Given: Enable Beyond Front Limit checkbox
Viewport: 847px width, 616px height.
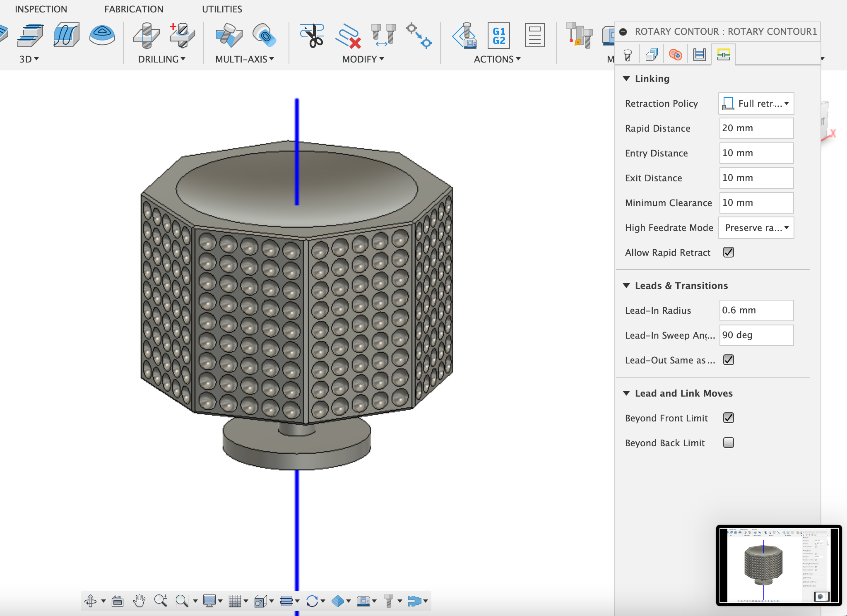Looking at the screenshot, I should point(728,417).
